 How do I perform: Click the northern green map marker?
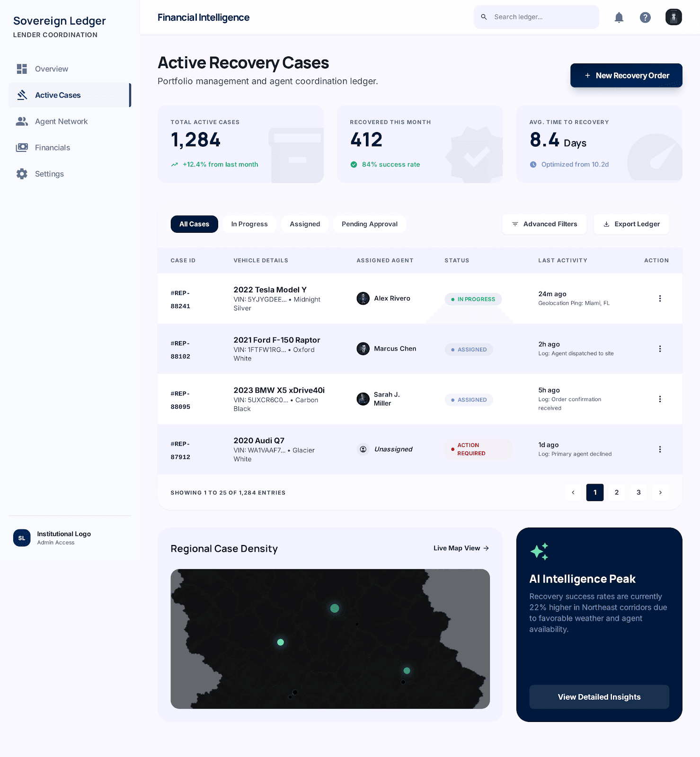[335, 608]
